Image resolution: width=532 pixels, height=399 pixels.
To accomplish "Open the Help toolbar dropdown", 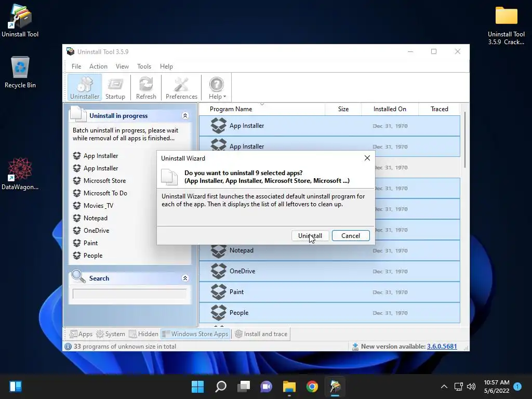I will (x=217, y=88).
